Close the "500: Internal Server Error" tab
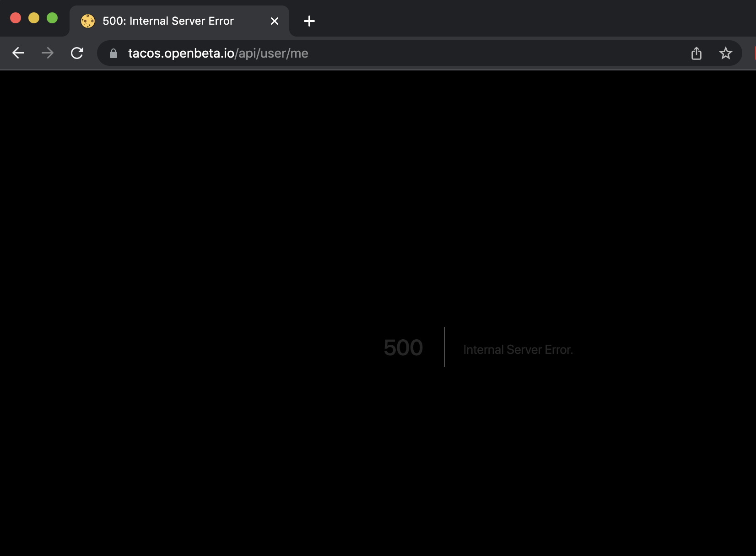Screen dimensions: 756x556 (x=274, y=21)
